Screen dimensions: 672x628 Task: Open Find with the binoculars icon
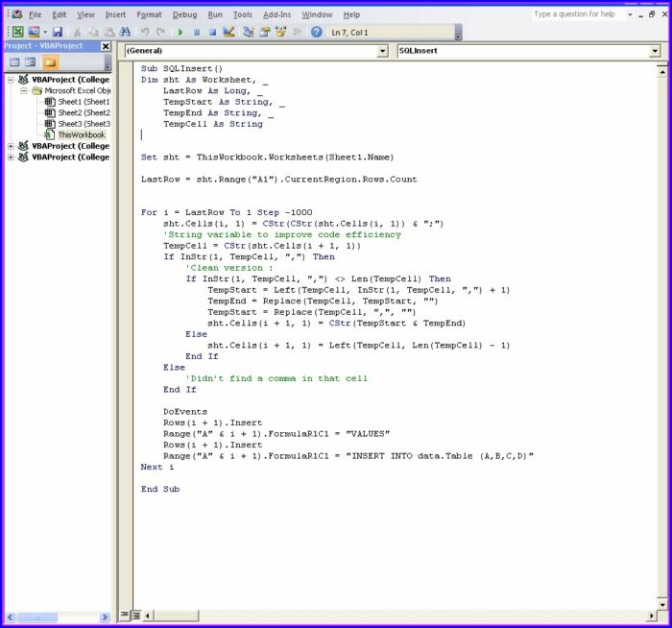tap(125, 32)
